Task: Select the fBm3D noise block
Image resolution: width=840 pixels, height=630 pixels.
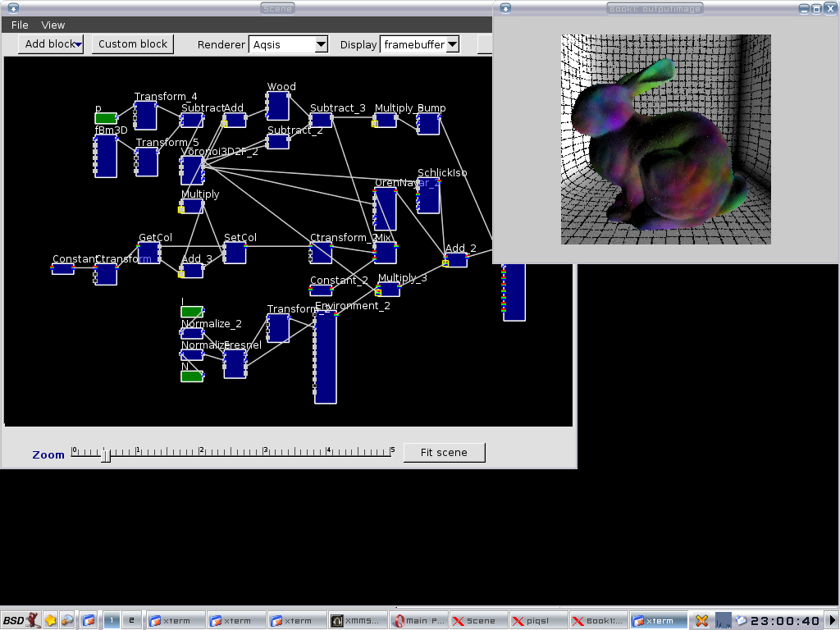Action: [x=105, y=156]
